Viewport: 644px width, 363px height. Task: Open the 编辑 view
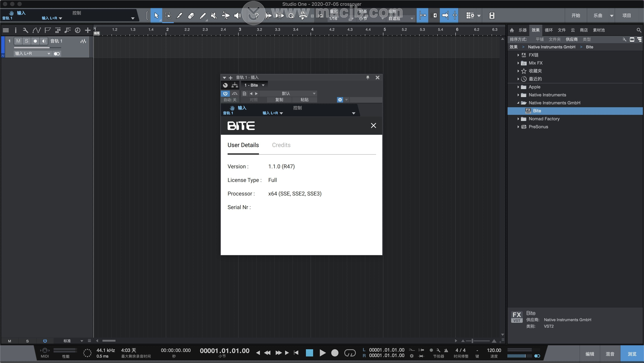(590, 354)
